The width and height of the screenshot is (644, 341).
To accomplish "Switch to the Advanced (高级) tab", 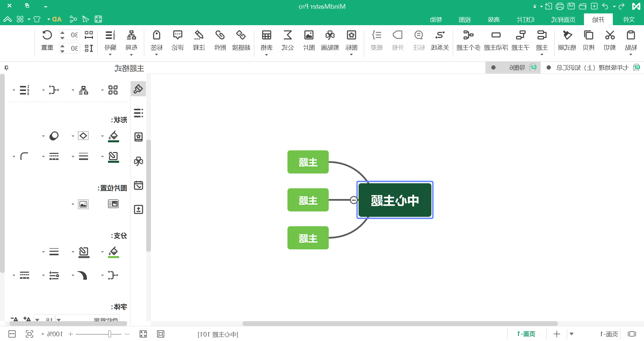I will 493,19.
